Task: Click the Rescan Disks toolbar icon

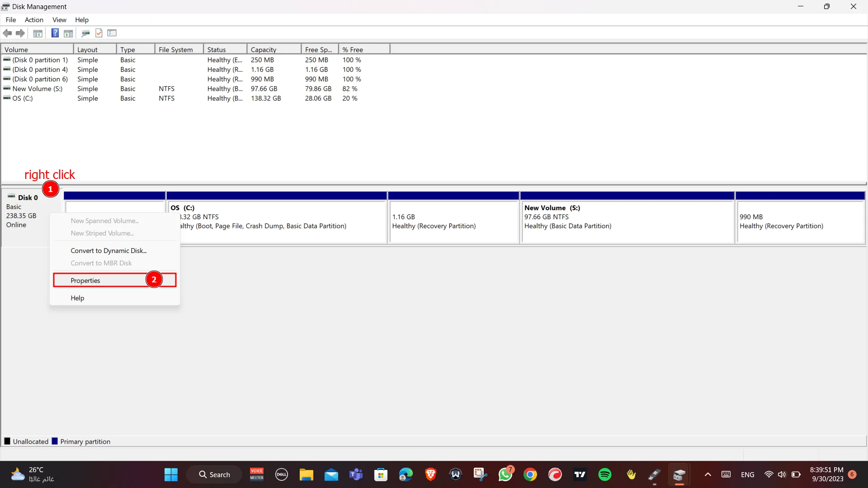Action: (85, 33)
